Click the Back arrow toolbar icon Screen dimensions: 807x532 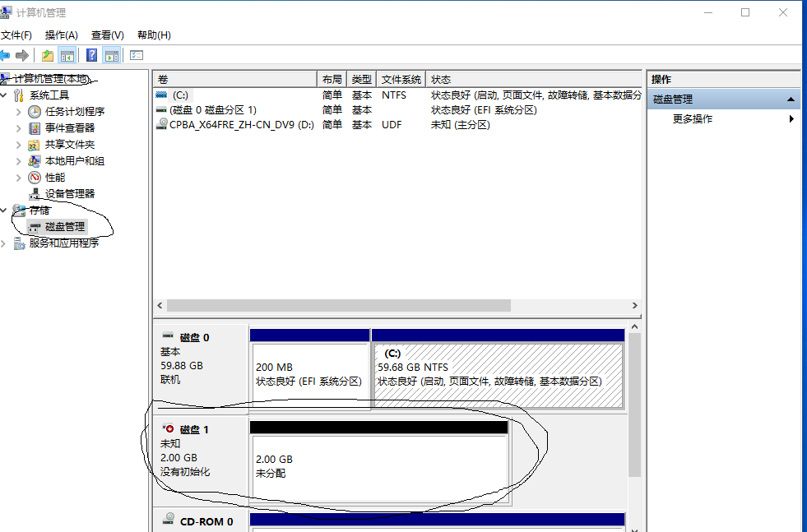5,55
